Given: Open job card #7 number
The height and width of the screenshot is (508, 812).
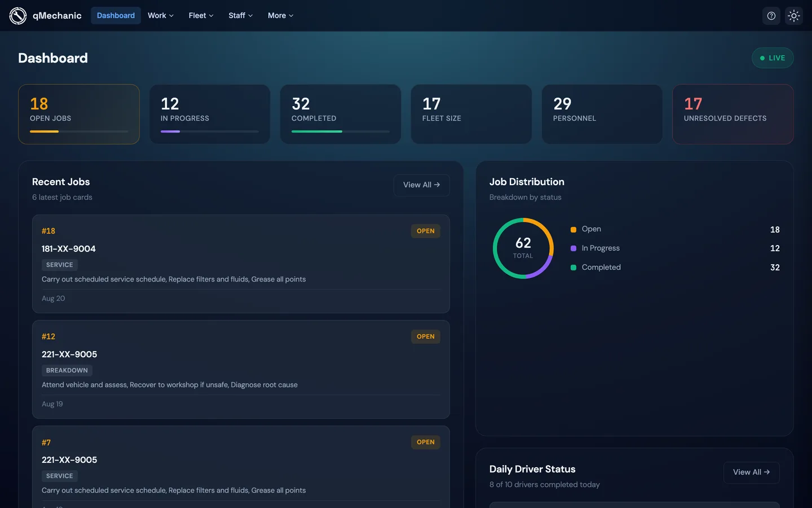Looking at the screenshot, I should [46, 443].
